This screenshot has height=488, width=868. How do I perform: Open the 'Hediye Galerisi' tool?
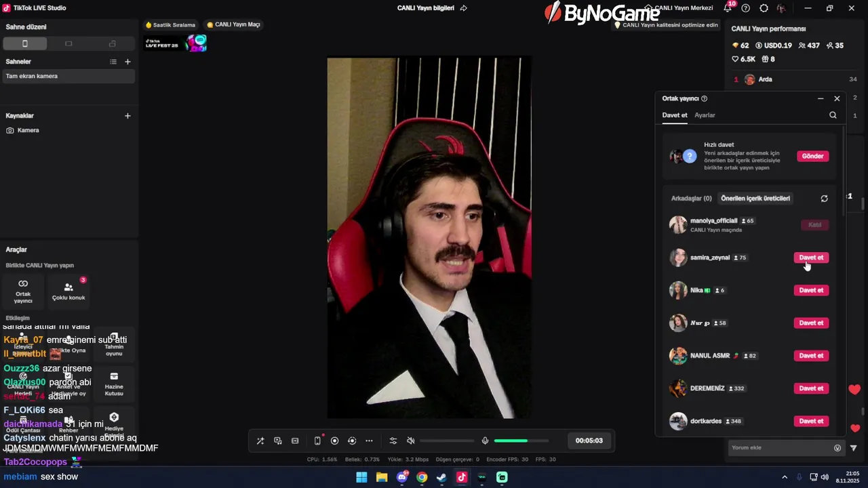[114, 425]
